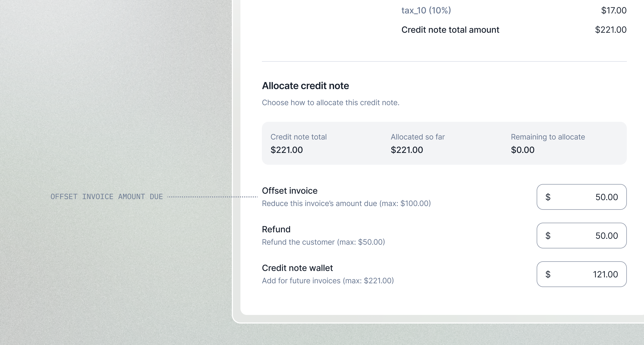The height and width of the screenshot is (345, 644).
Task: Click the dollar sign in the Refund field
Action: (x=548, y=236)
